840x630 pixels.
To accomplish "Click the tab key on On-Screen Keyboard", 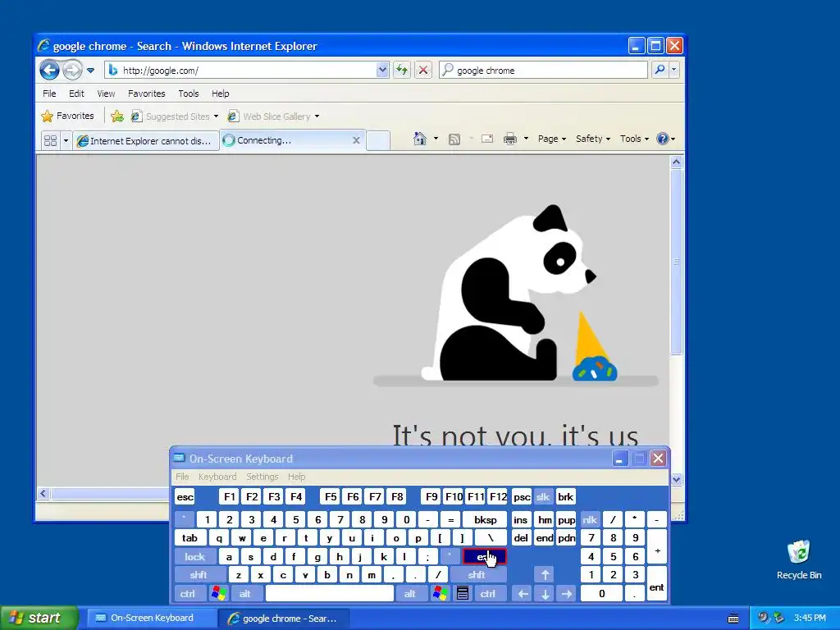I will click(189, 538).
